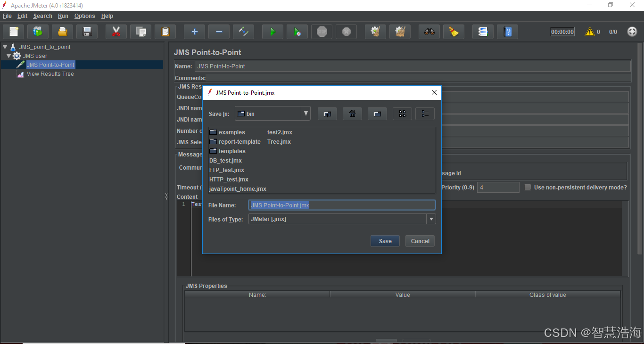Select HTTP_test.jmx in file list
This screenshot has width=644, height=344.
pyautogui.click(x=229, y=180)
